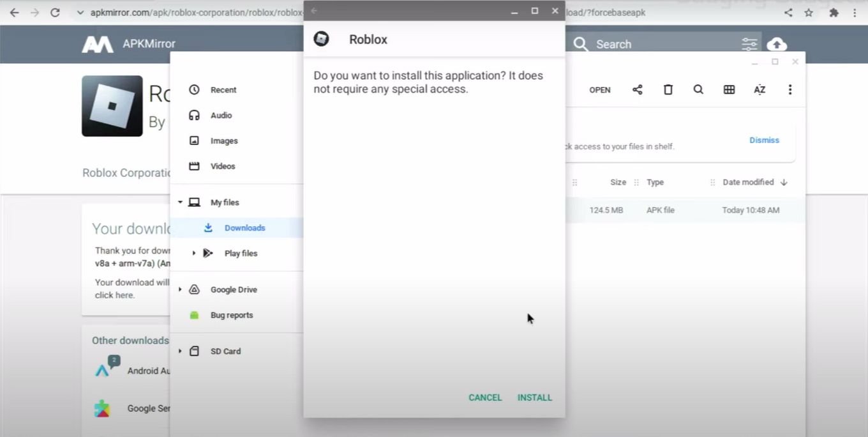Expand the SD Card entry
This screenshot has width=868, height=437.
pyautogui.click(x=179, y=351)
